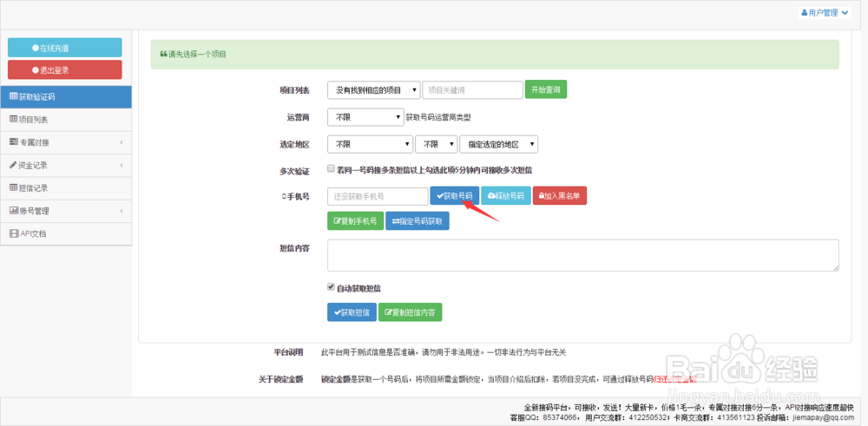Open the second 不限 city dropdown
Viewport: 868px width, 426px height.
tap(437, 144)
